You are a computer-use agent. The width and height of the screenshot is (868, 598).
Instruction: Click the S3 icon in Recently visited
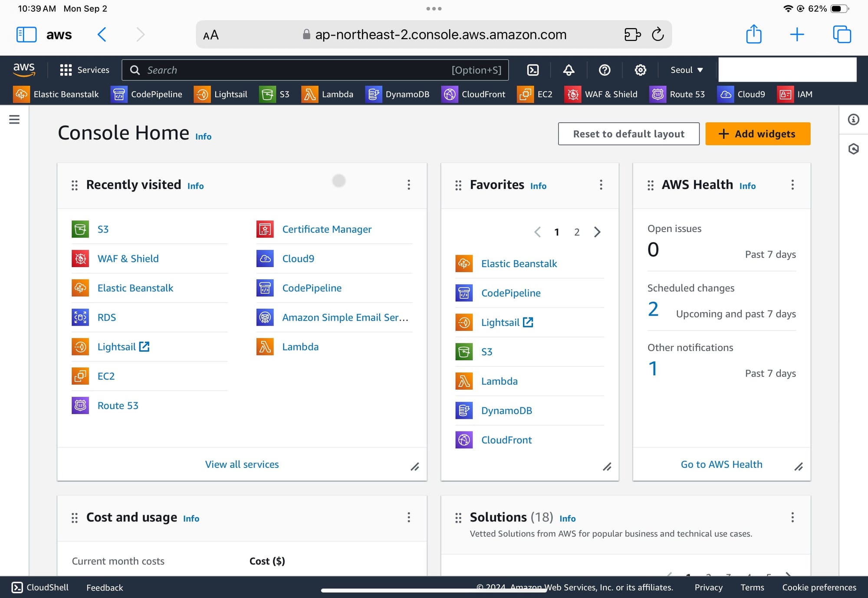coord(80,229)
